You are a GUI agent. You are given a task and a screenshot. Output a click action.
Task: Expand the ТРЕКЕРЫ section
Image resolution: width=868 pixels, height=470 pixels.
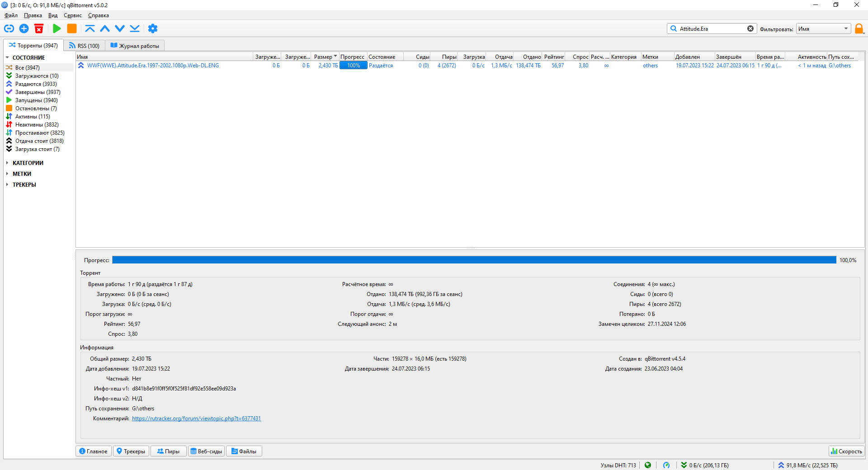(x=7, y=184)
